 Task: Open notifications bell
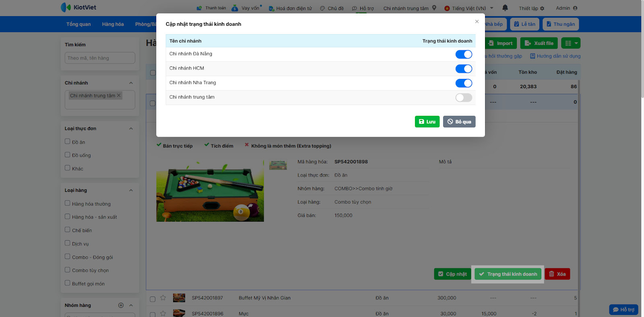point(505,8)
